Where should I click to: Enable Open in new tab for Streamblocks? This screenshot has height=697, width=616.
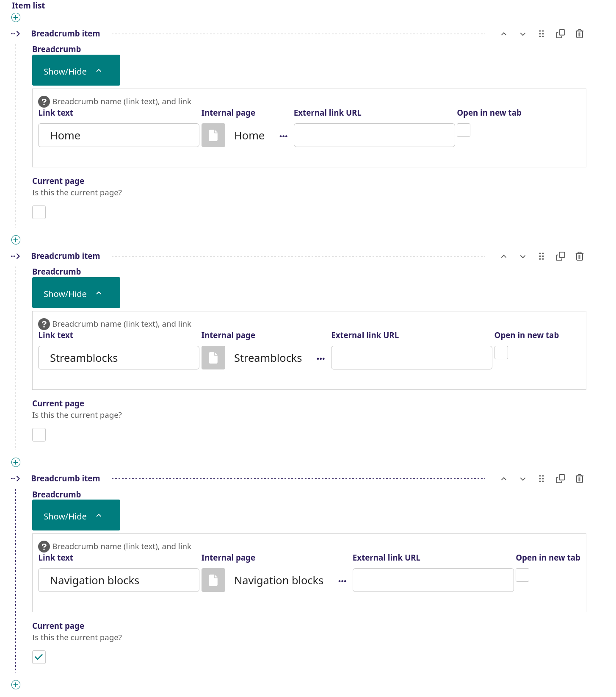(501, 353)
